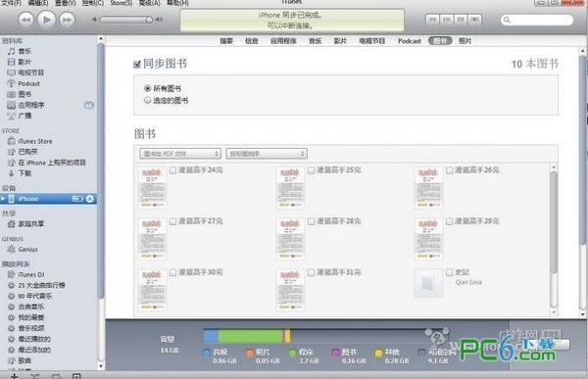Screen dimensions: 588x379
Task: Click the volume slider knob
Action: point(149,20)
